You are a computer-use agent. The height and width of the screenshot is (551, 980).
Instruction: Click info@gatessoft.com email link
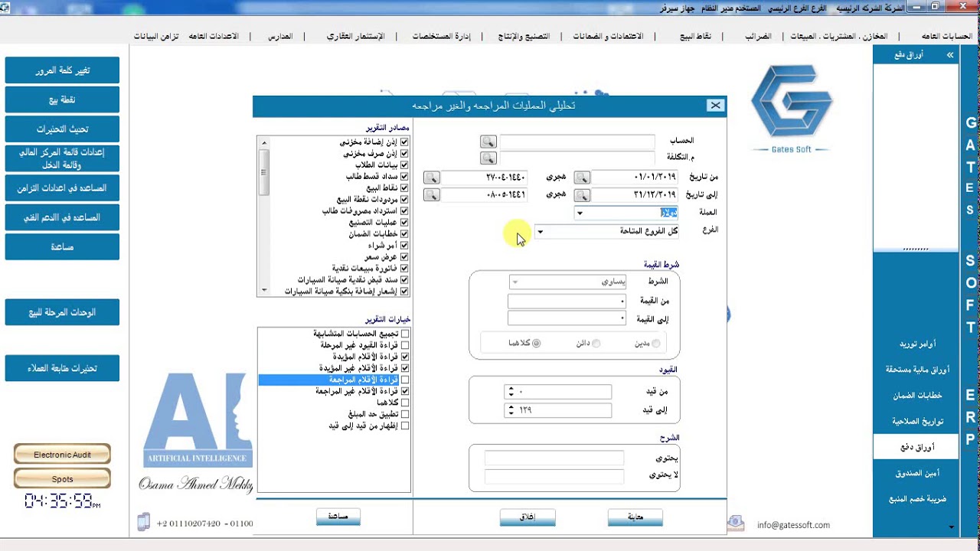click(793, 525)
